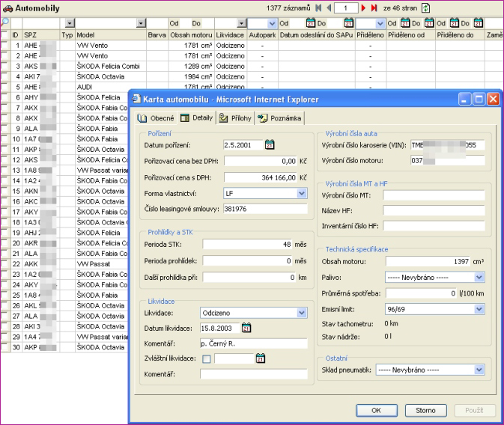Switch to Detaily tab
504x425 pixels.
point(197,118)
